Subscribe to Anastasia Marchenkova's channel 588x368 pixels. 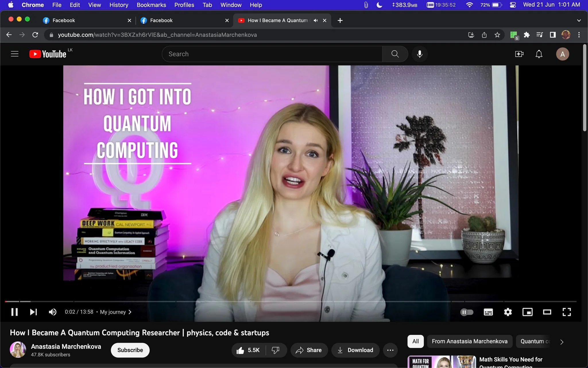tap(130, 350)
